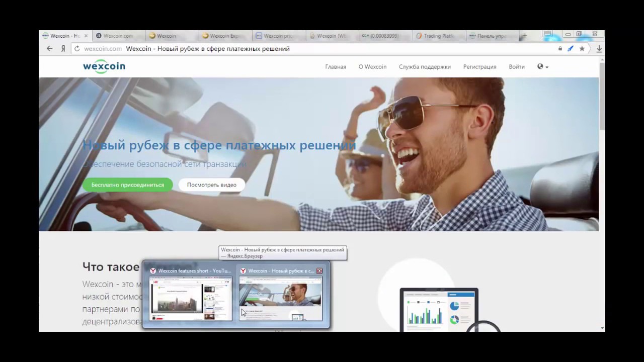This screenshot has width=644, height=362.
Task: Click the Новый рубеж в сфере heading
Action: pos(219,145)
